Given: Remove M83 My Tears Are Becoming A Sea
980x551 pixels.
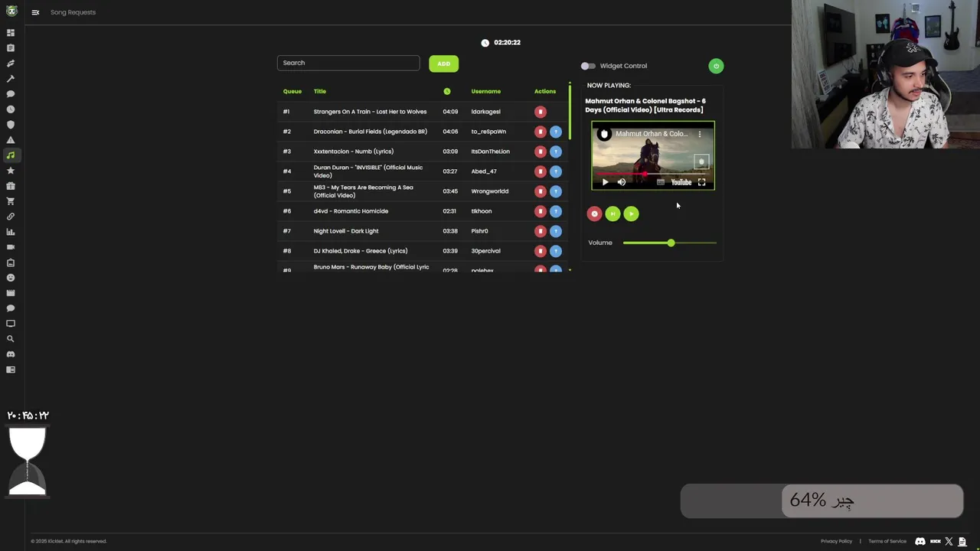Looking at the screenshot, I should pyautogui.click(x=541, y=191).
